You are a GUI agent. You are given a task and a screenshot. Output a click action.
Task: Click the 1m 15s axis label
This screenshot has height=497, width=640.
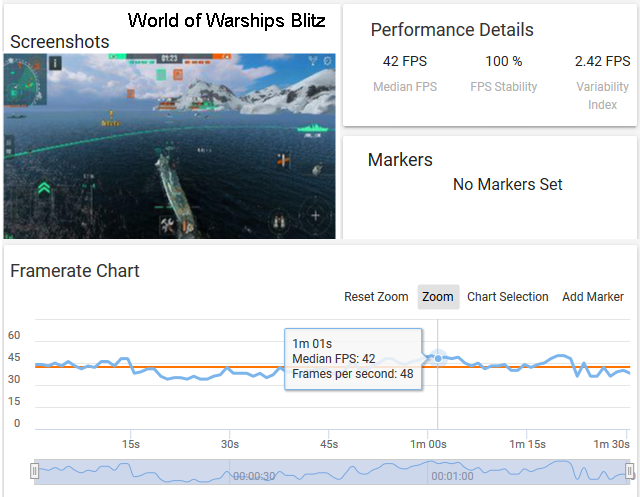coord(527,444)
